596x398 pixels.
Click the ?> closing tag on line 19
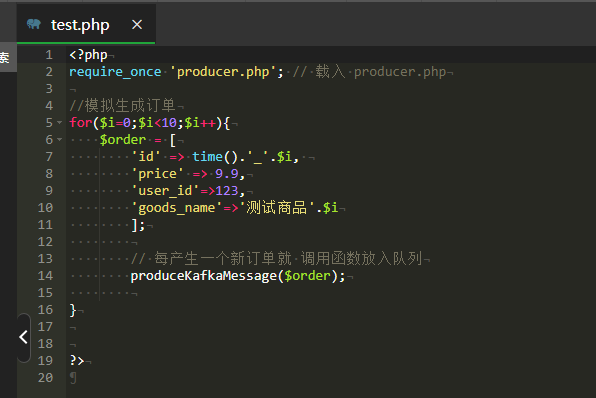[77, 360]
